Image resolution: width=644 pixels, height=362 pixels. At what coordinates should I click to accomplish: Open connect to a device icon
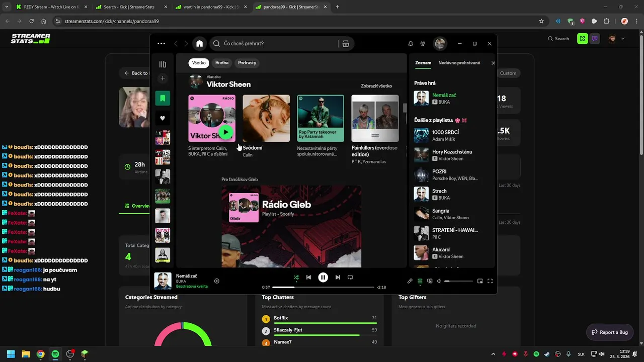coord(430,281)
